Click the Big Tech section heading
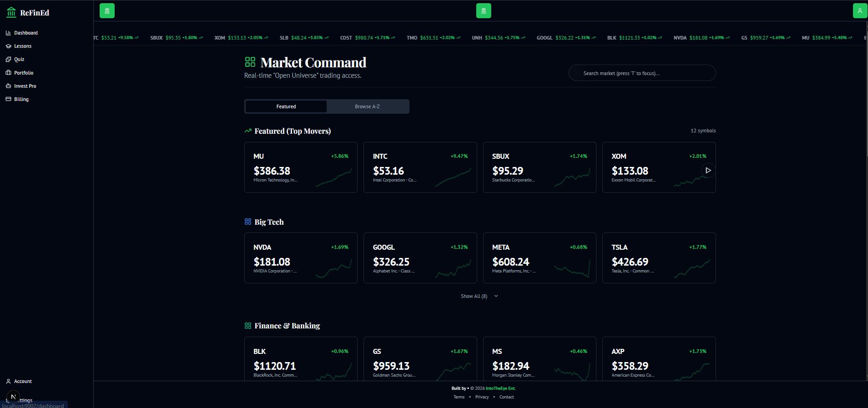 click(269, 222)
